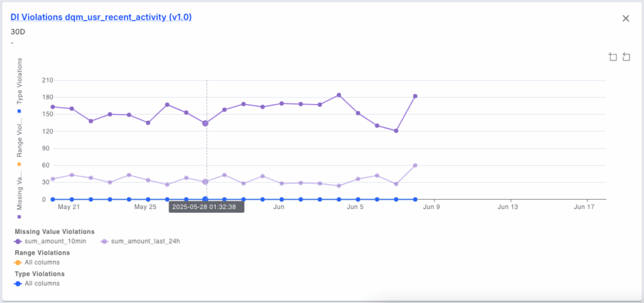Click the Type Violations legend heading below Range
The image size is (644, 303).
click(40, 273)
